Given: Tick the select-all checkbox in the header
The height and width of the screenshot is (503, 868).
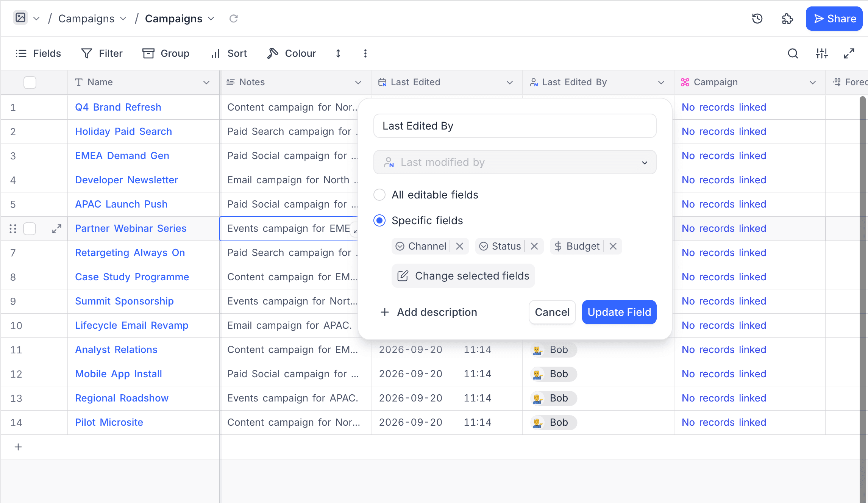Looking at the screenshot, I should coord(30,82).
